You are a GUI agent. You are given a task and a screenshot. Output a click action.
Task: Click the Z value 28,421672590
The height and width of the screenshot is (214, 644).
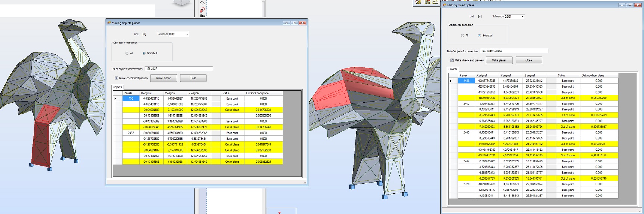click(x=535, y=92)
